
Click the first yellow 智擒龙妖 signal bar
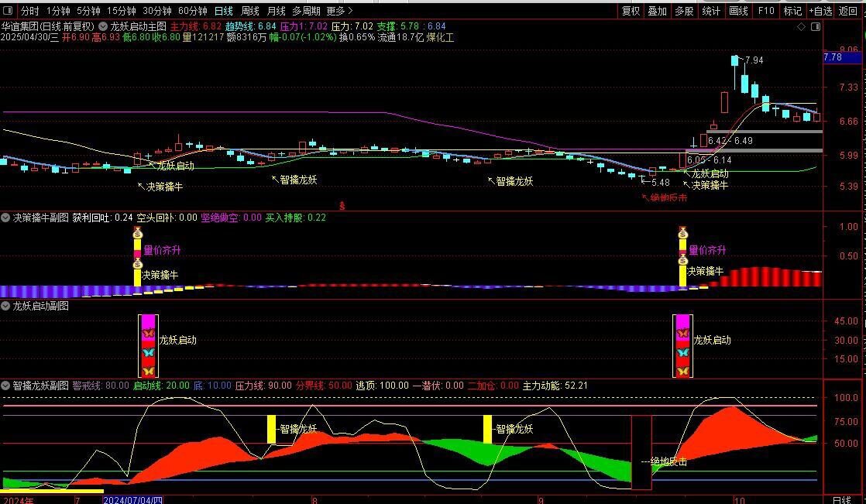(271, 430)
